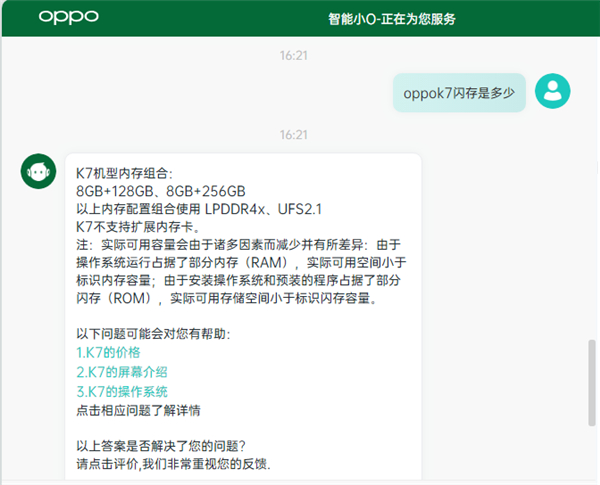The width and height of the screenshot is (600, 485).
Task: Open the '2.K7的屏幕介绍' link
Action: [122, 372]
